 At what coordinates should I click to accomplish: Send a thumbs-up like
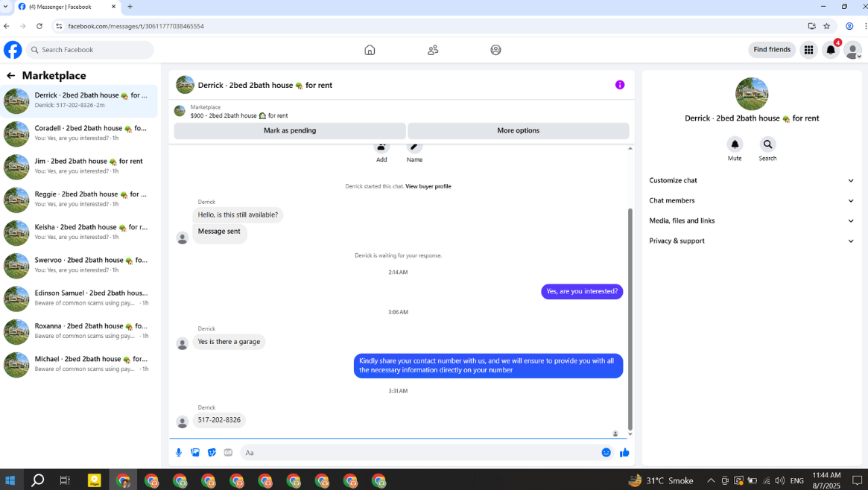(624, 452)
